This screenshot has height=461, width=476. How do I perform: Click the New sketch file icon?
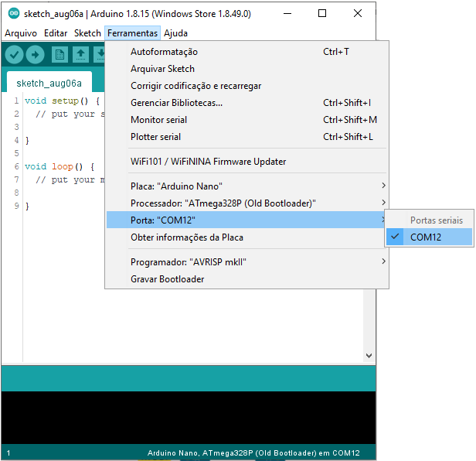(59, 55)
